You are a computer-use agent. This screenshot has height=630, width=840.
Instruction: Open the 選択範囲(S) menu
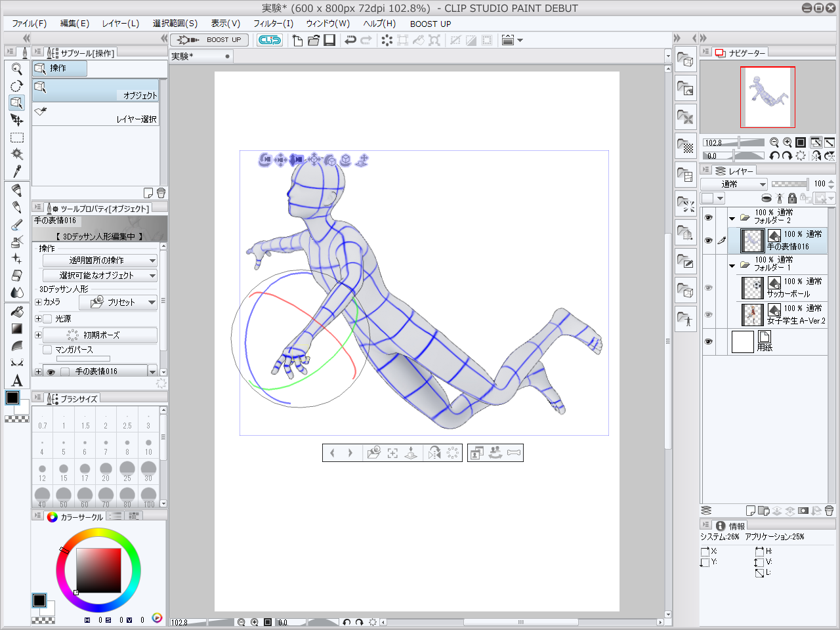175,24
